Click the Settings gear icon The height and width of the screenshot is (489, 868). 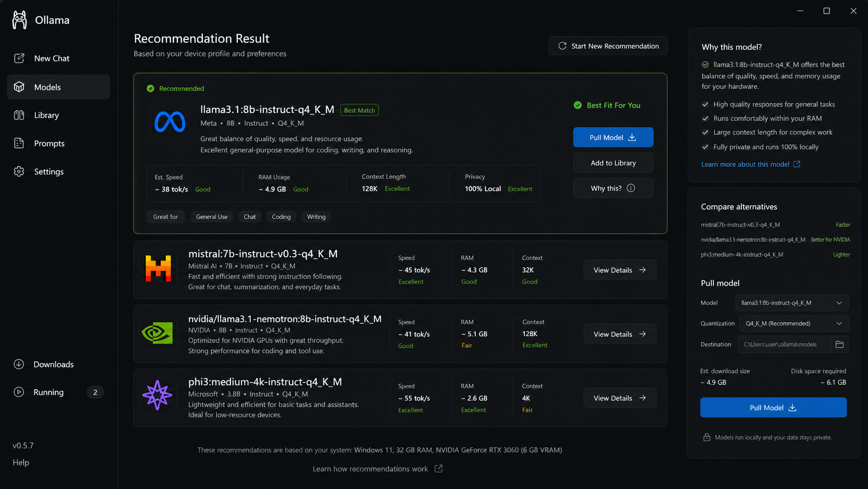pyautogui.click(x=19, y=171)
